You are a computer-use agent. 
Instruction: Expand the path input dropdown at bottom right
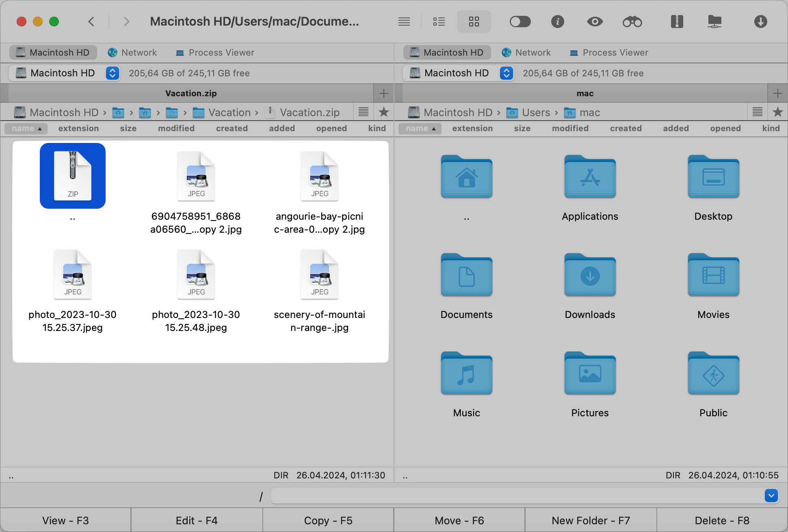[771, 495]
